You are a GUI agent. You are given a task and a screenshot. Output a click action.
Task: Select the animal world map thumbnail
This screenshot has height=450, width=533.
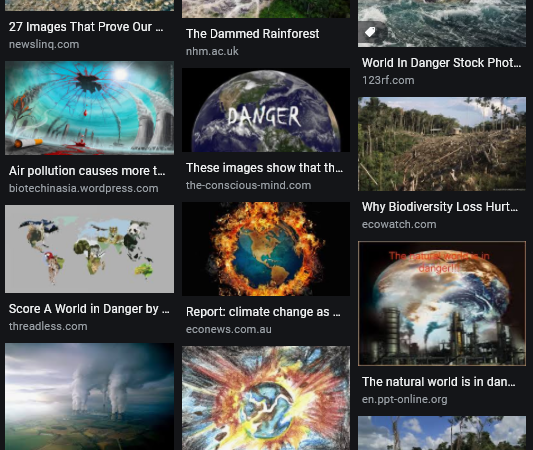[89, 249]
